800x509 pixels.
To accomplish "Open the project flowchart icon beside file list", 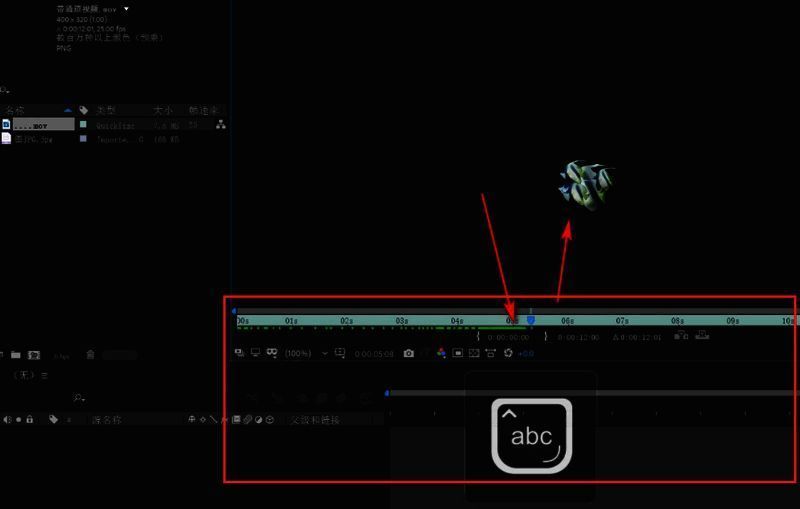I will pos(221,125).
